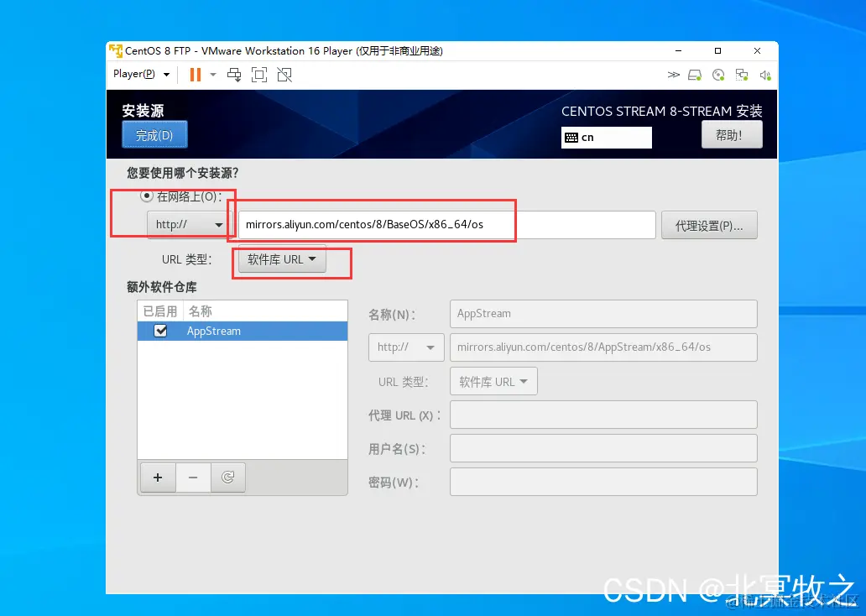Viewport: 866px width, 616px height.
Task: Click the refresh repository list button
Action: (x=227, y=478)
